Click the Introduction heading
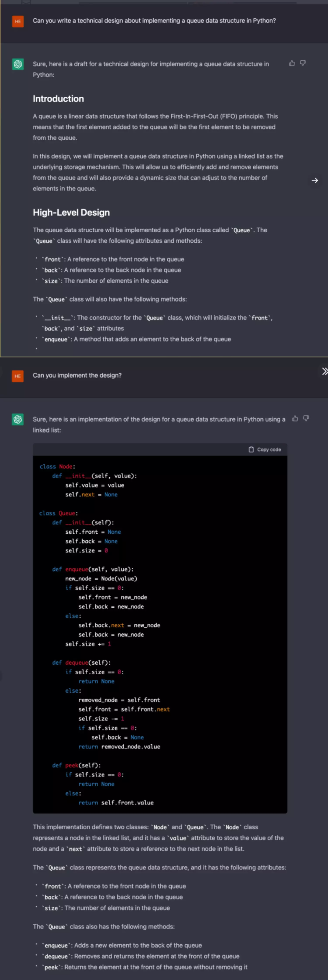This screenshot has height=980, width=328. point(58,99)
